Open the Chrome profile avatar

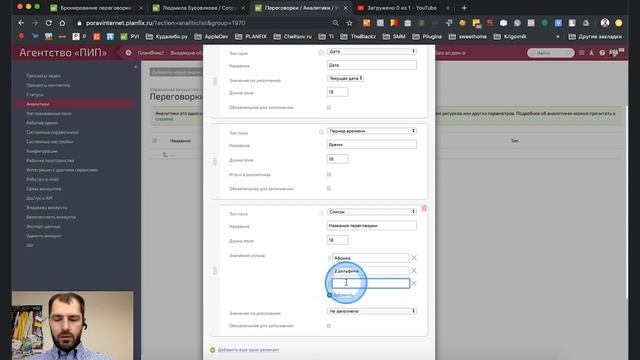(x=605, y=23)
